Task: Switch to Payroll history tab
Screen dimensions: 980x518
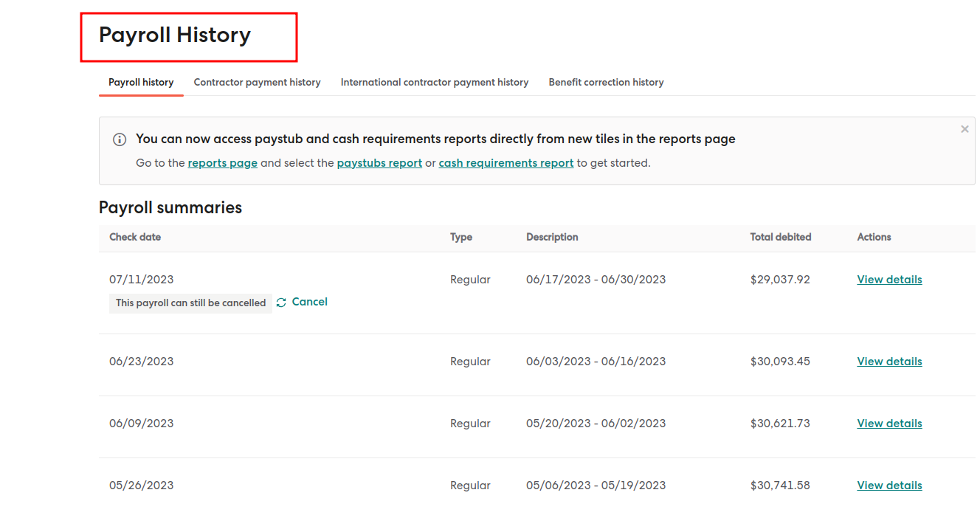Action: click(141, 83)
